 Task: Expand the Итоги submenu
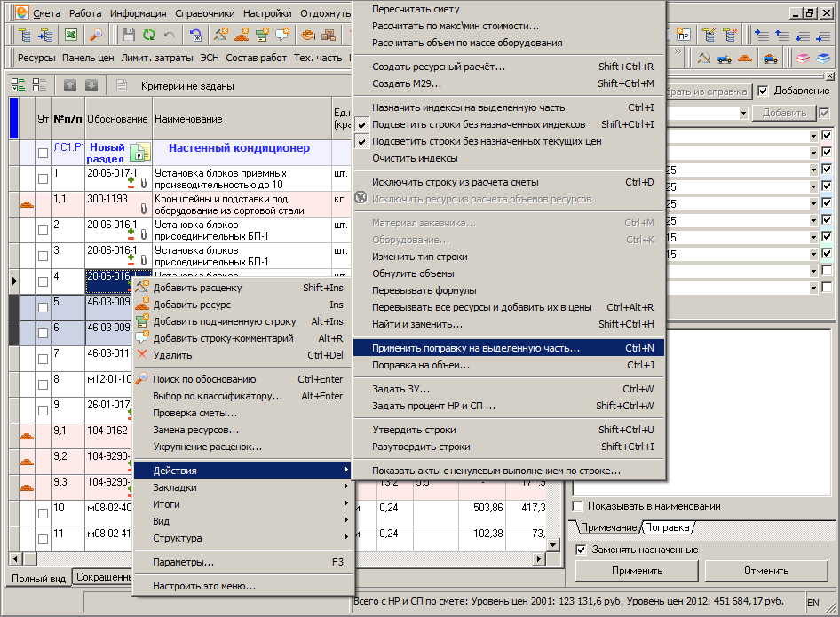tap(243, 504)
